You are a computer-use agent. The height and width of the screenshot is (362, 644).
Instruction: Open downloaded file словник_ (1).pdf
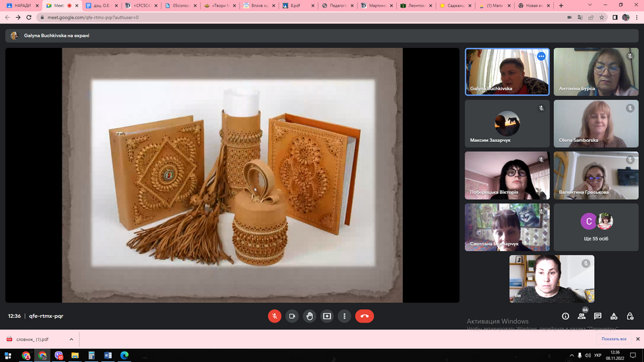(x=32, y=340)
